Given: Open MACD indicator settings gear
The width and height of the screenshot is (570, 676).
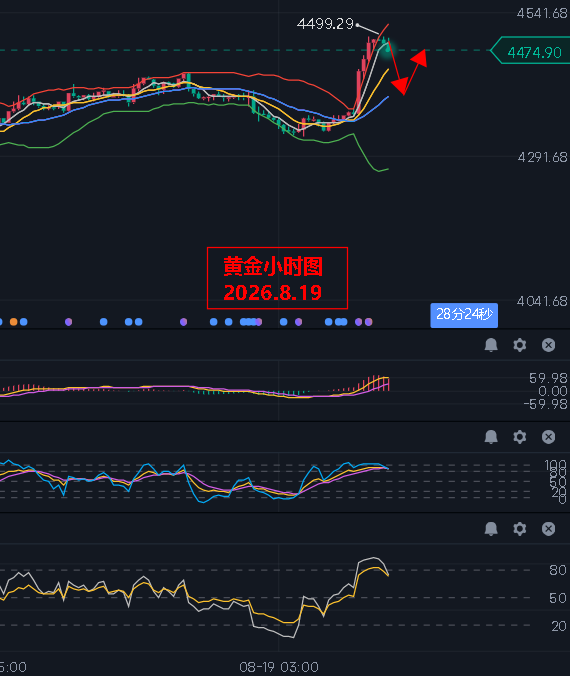Looking at the screenshot, I should [x=520, y=345].
